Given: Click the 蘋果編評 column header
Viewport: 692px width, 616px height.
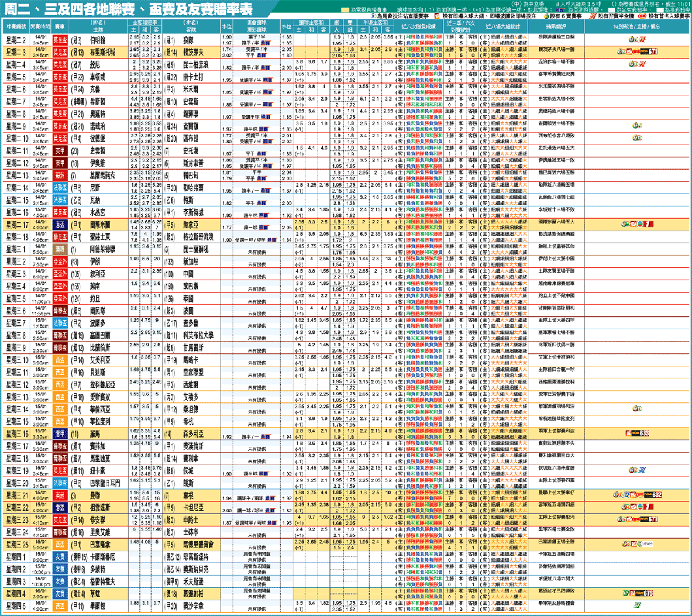Looking at the screenshot, I should [x=555, y=26].
